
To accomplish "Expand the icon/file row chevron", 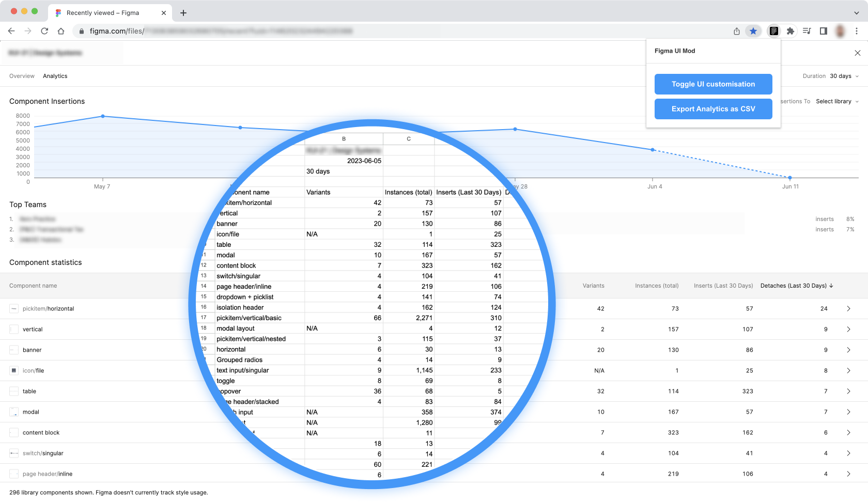I will 848,371.
